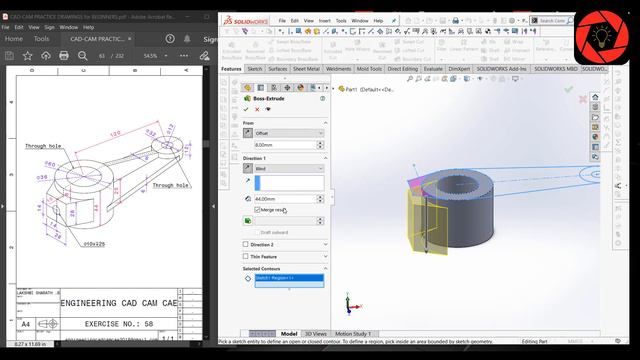
Task: Click the SolidWorks resources home icon
Action: 595,97
